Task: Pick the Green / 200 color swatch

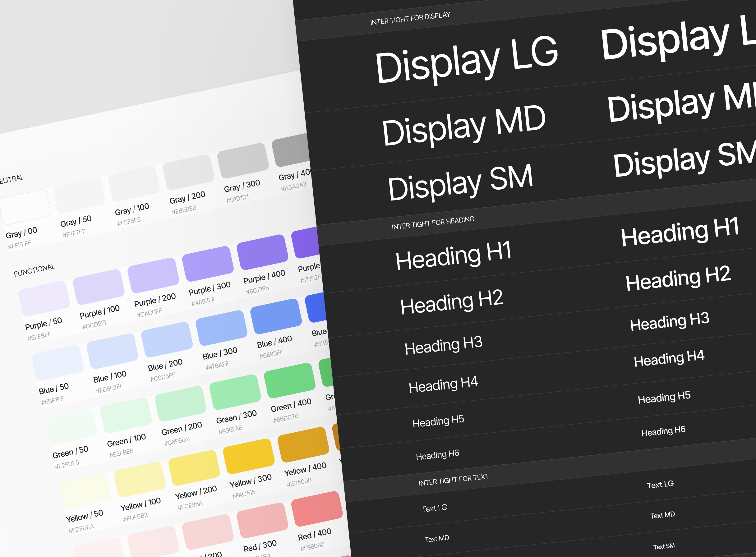Action: point(180,403)
